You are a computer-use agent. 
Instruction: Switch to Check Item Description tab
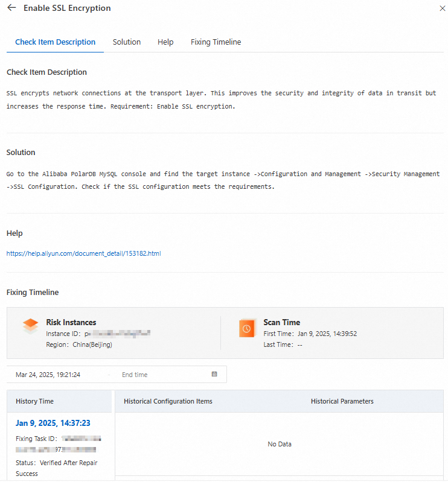pos(55,42)
